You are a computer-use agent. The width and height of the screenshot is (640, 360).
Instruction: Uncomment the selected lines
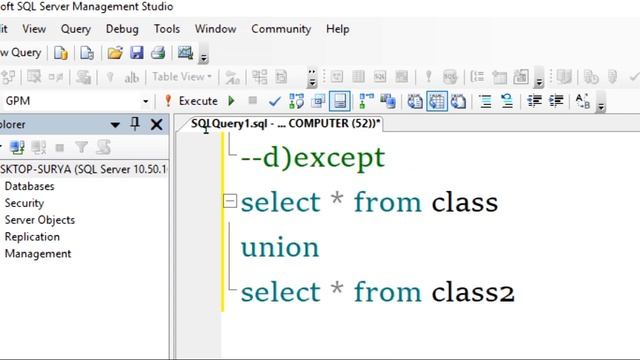pos(507,101)
